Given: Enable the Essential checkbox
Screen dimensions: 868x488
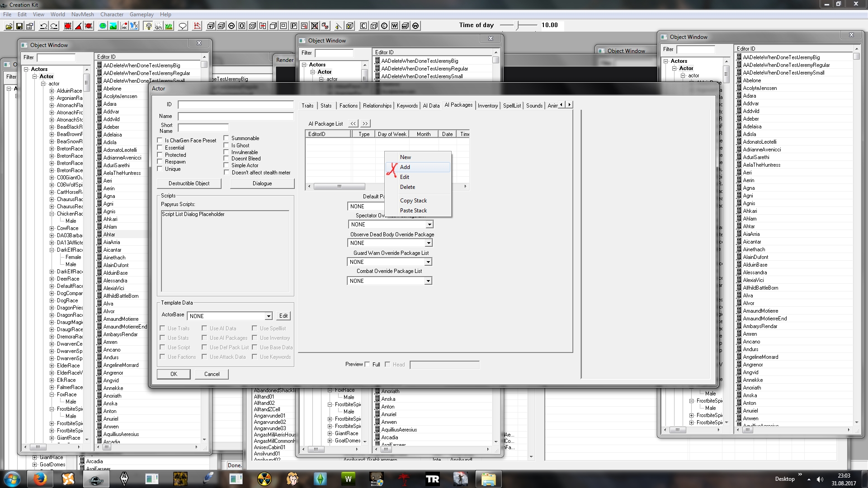Looking at the screenshot, I should (x=160, y=148).
